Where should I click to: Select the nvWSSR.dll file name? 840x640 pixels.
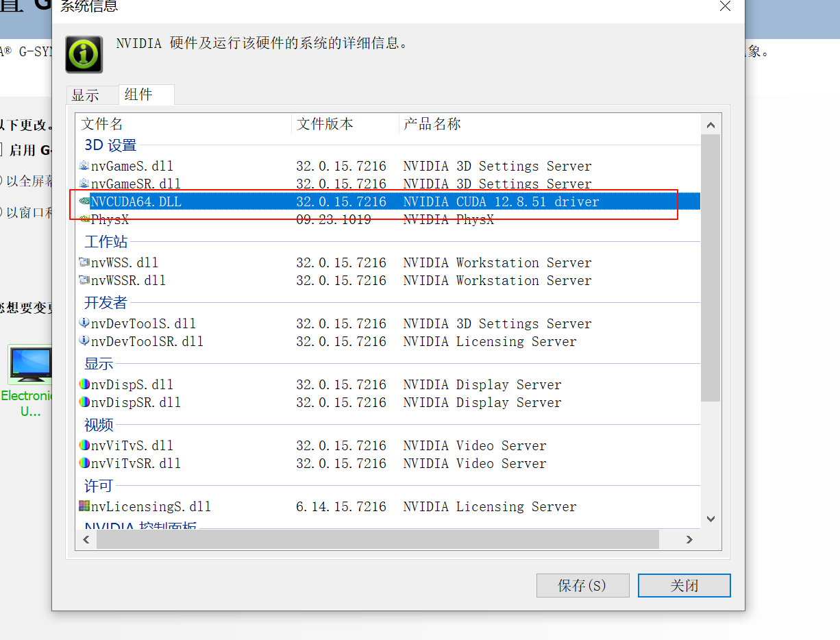pyautogui.click(x=129, y=280)
